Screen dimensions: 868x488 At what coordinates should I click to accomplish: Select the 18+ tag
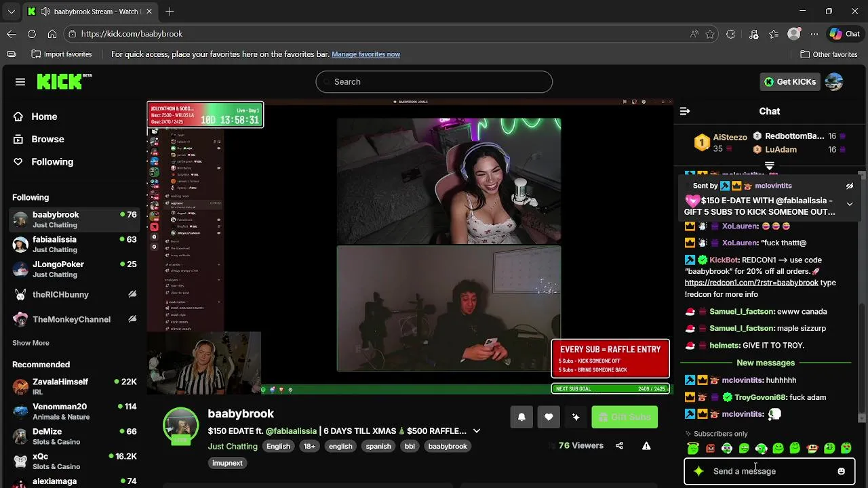pos(309,446)
